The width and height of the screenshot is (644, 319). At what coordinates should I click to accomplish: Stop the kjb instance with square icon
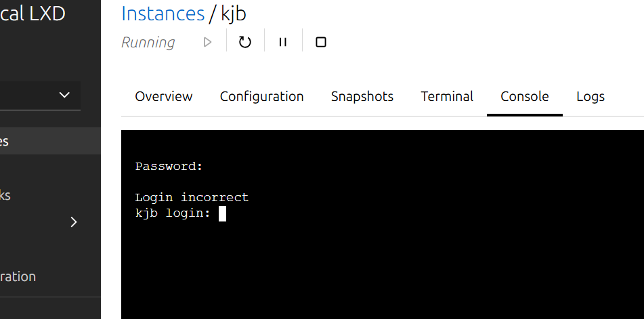[321, 42]
